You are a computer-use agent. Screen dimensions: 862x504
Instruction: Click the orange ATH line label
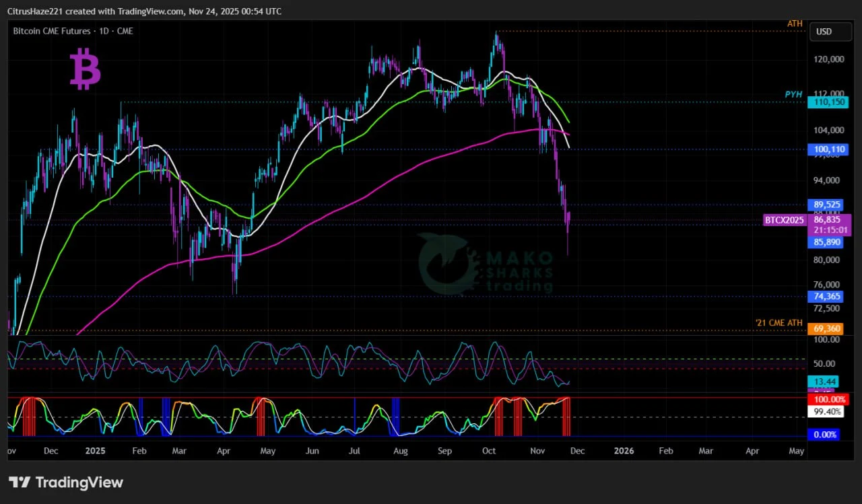click(x=795, y=24)
